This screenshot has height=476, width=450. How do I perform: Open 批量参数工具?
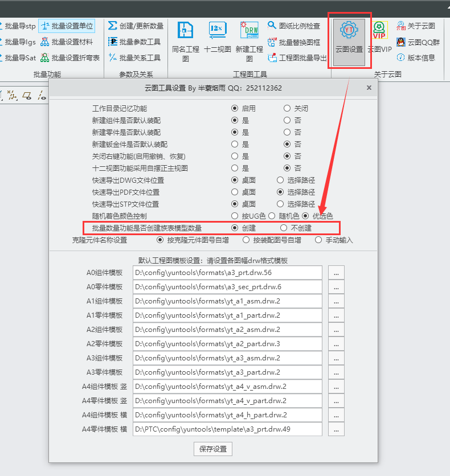(134, 42)
